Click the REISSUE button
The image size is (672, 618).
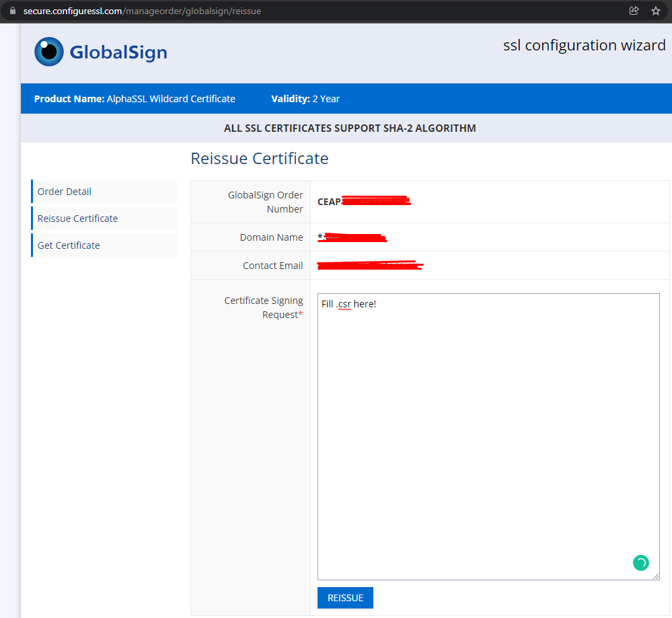coord(345,598)
